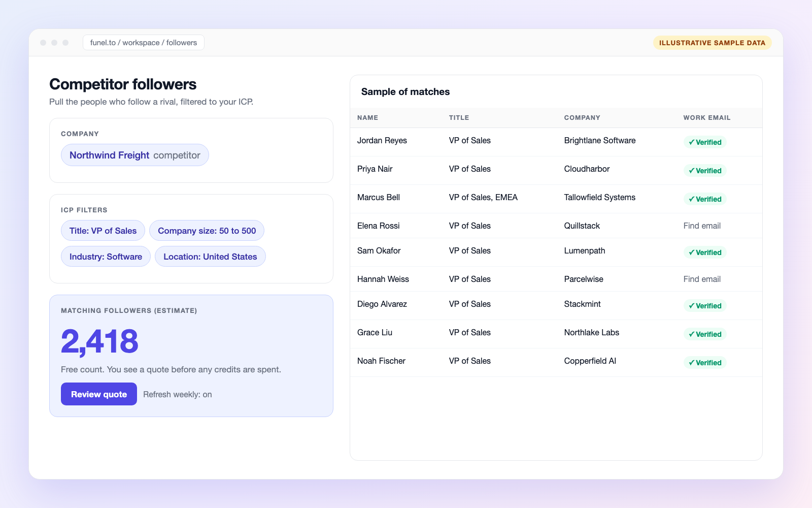Click the Copperfield AI company cell

pos(590,361)
